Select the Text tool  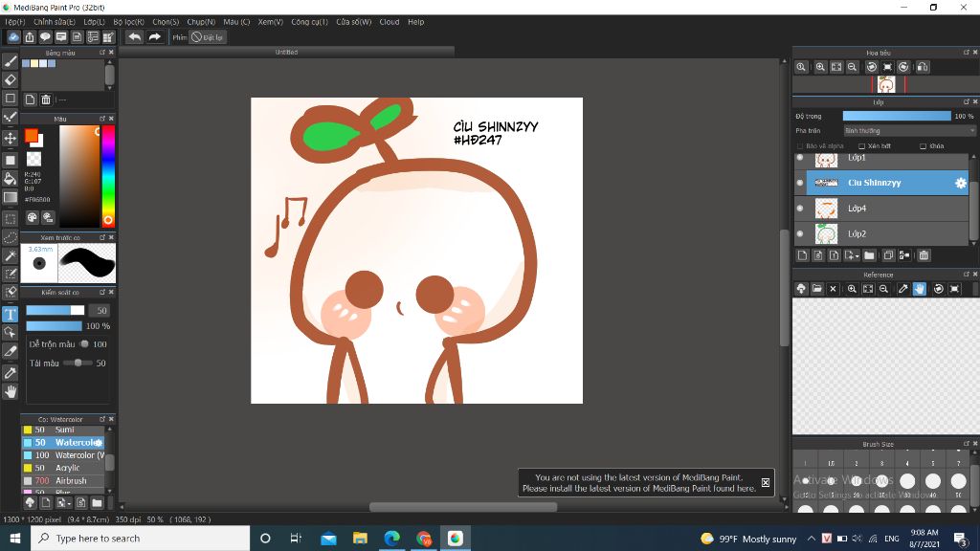[10, 314]
